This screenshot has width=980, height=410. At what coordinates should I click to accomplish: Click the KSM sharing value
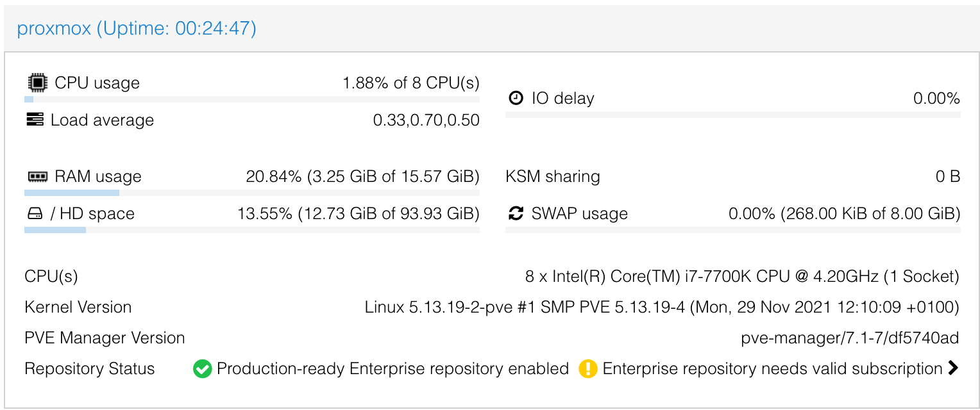pyautogui.click(x=948, y=176)
